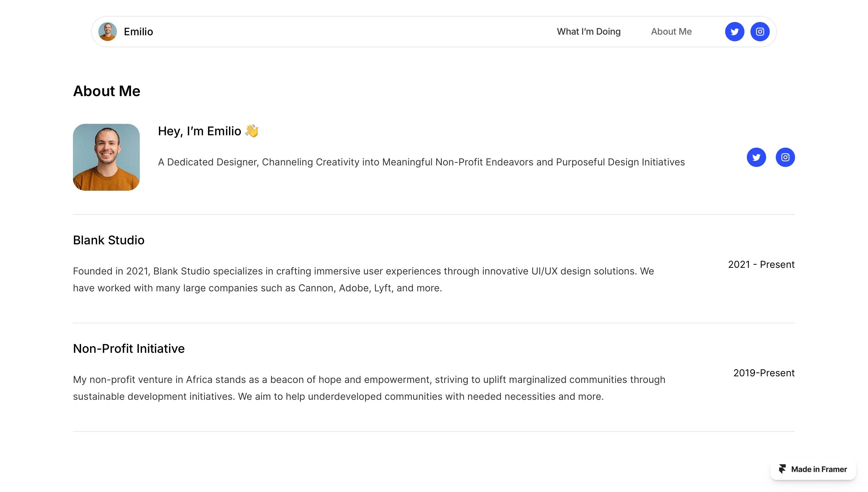
Task: Click the Blank Studio heading
Action: click(x=108, y=240)
